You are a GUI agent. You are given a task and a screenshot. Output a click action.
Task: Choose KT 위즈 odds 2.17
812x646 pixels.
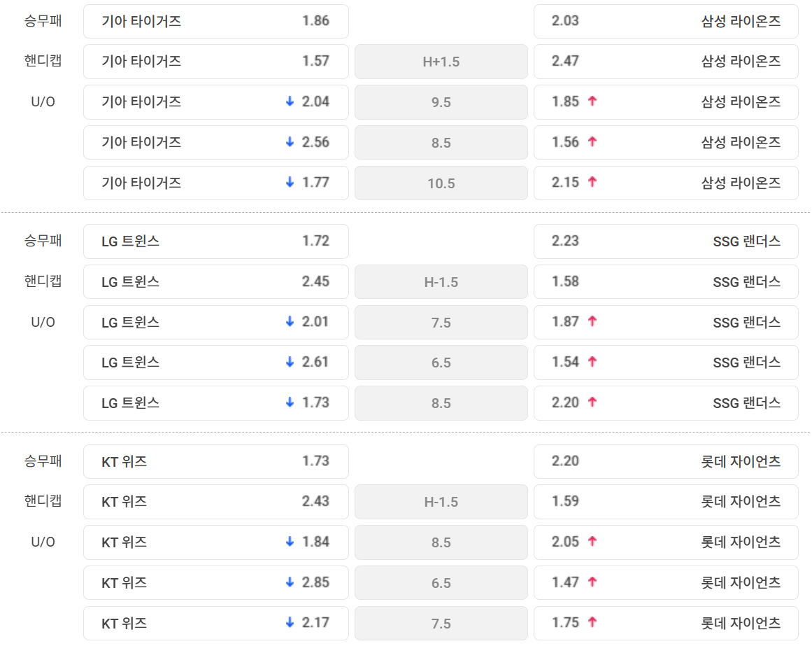tap(216, 623)
